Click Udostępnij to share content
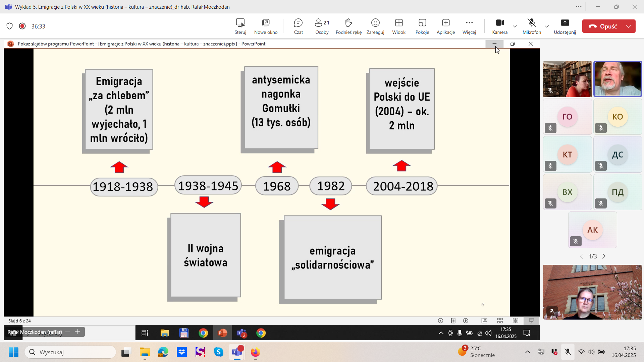This screenshot has width=644, height=362. tap(565, 26)
